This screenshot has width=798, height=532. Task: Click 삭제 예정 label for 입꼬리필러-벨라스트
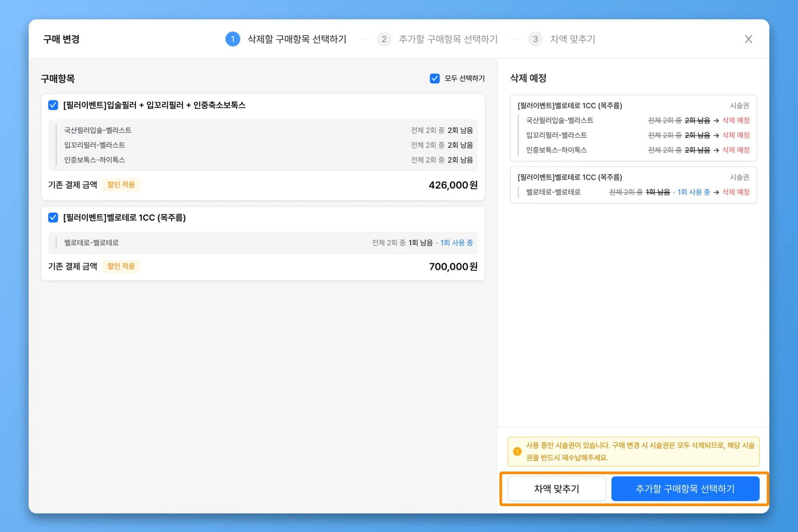(736, 135)
